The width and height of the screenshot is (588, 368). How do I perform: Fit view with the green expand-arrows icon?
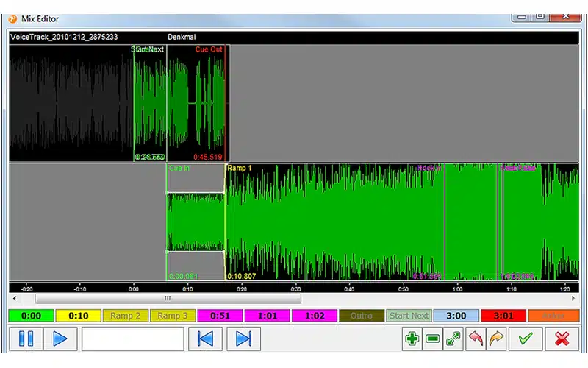coord(453,339)
